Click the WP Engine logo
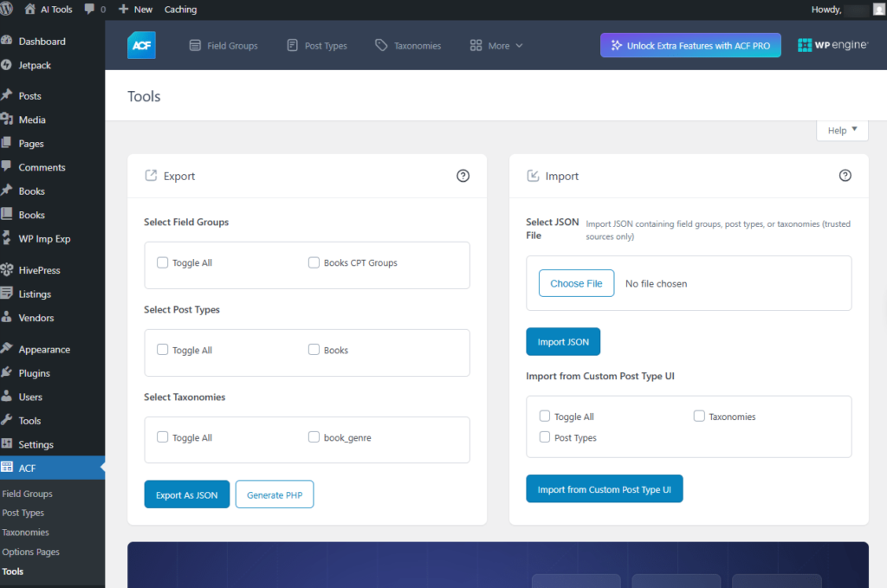 [832, 45]
